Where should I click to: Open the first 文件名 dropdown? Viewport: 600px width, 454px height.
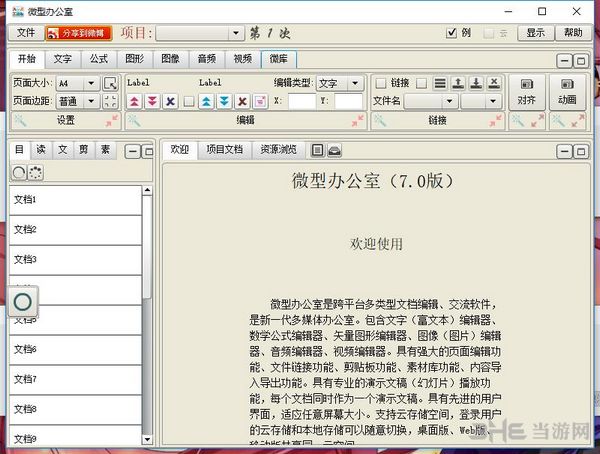click(x=431, y=101)
